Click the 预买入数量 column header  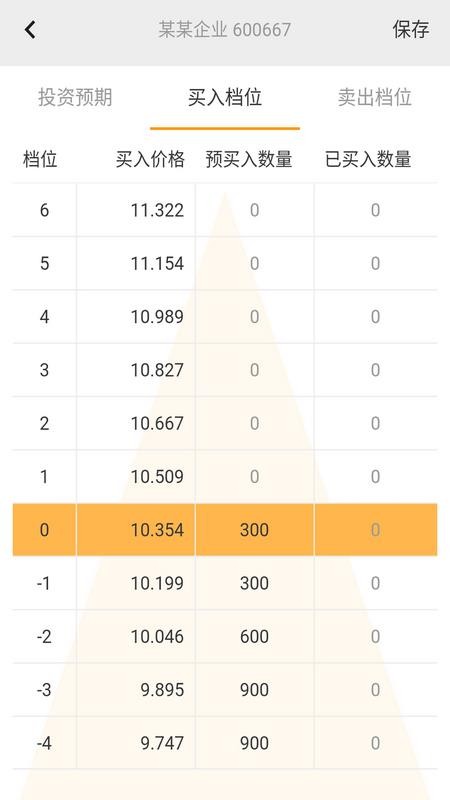coord(249,159)
